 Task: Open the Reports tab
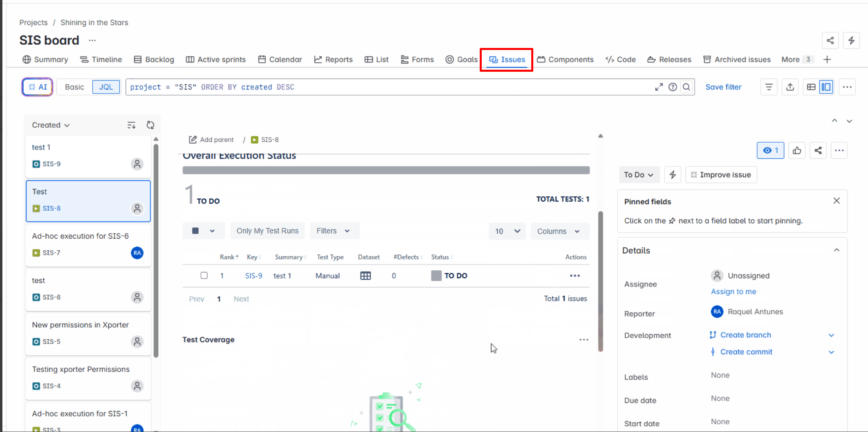(333, 60)
